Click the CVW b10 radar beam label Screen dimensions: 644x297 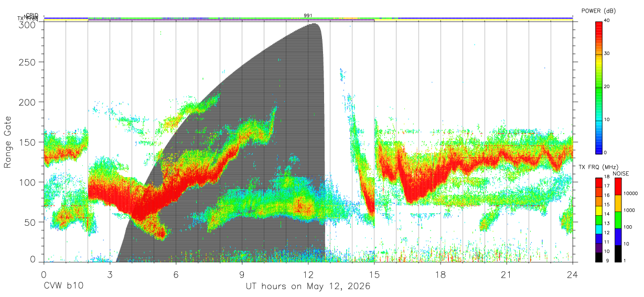63,287
